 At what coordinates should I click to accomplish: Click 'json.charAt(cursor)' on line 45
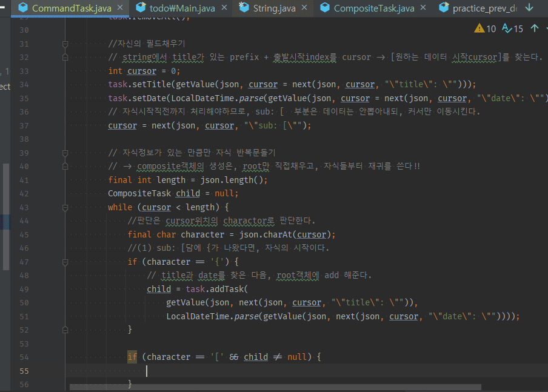(x=285, y=234)
